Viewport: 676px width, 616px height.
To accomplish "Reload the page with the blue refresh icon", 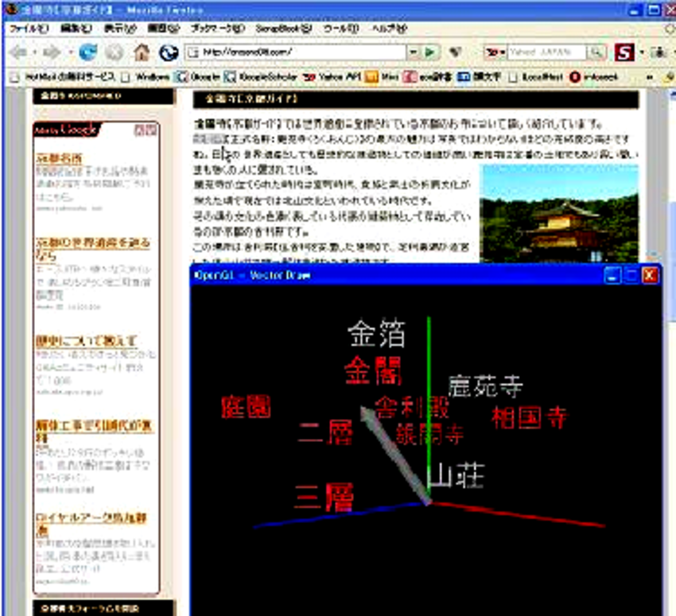I will point(88,52).
